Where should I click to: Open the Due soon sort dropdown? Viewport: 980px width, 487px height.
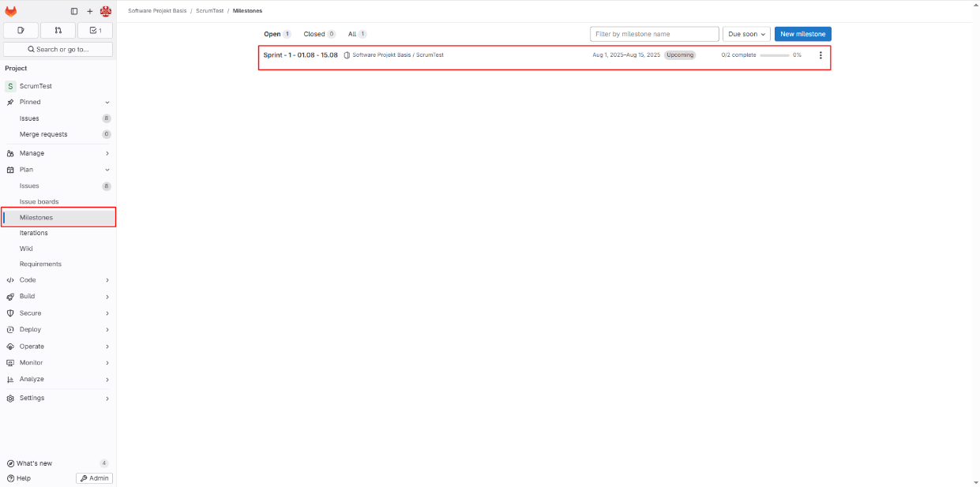(746, 34)
